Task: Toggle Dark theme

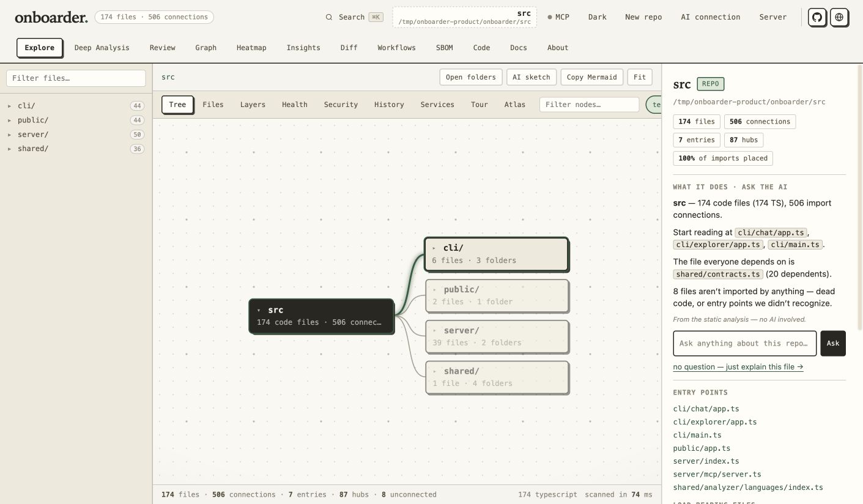Action: pos(598,17)
